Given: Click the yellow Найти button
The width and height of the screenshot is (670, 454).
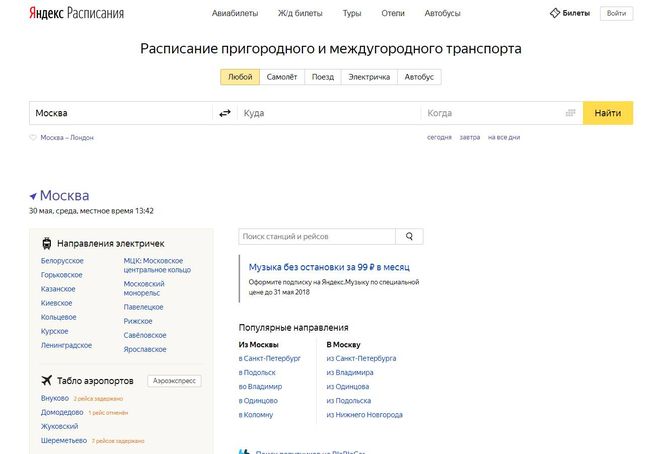Looking at the screenshot, I should pos(608,113).
